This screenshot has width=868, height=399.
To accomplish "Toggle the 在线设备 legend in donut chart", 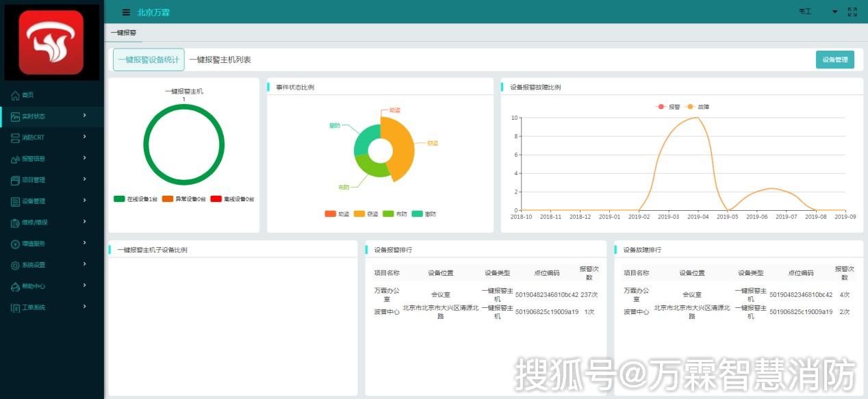I will point(135,199).
